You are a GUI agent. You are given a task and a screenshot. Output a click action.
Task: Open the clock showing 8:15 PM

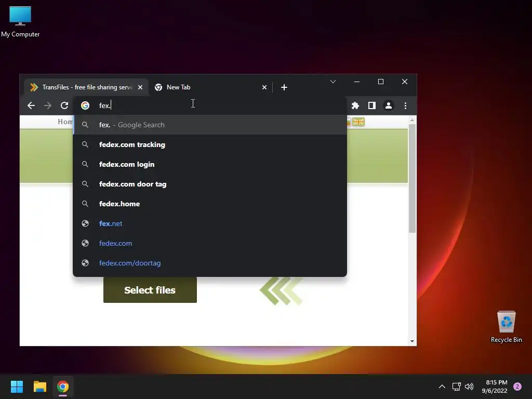coord(495,387)
